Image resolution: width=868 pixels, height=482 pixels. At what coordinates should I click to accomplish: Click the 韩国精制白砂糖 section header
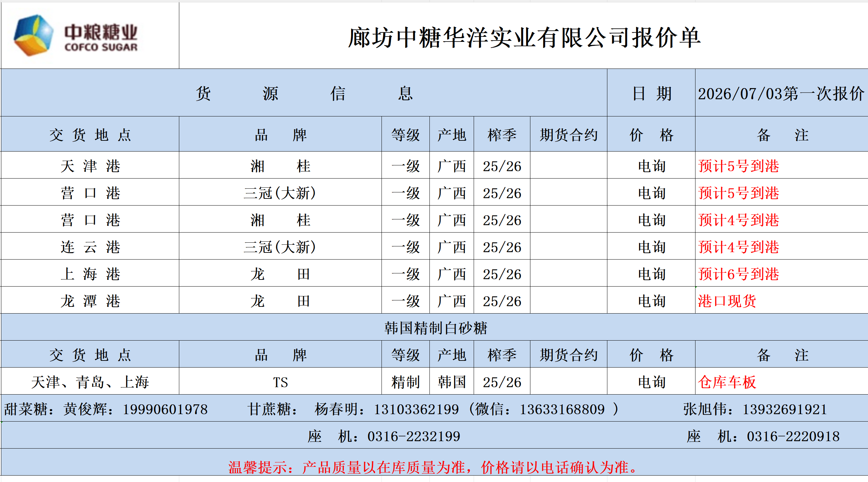coord(435,327)
